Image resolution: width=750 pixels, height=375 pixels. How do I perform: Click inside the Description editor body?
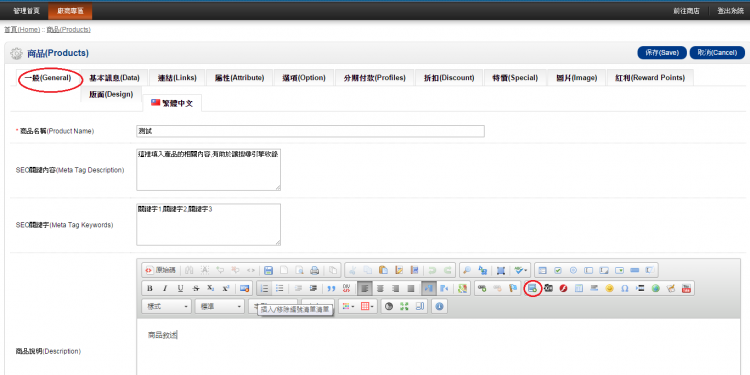click(x=438, y=347)
